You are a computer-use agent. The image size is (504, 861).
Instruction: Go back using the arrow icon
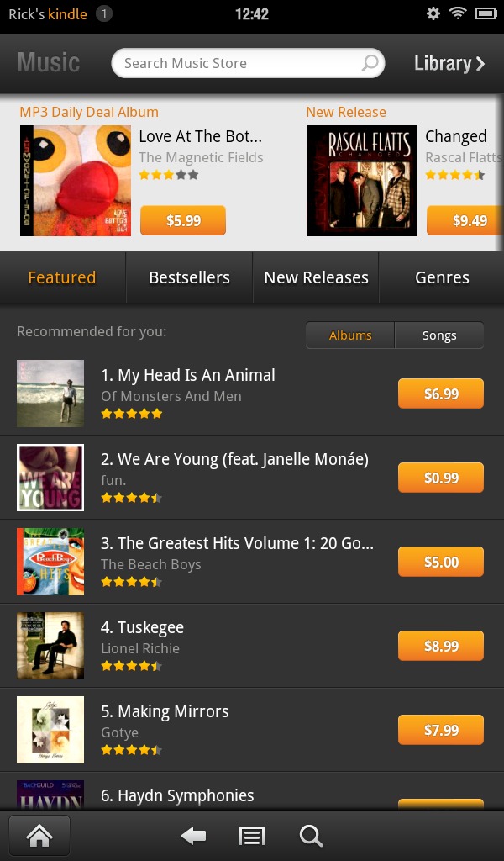point(193,836)
